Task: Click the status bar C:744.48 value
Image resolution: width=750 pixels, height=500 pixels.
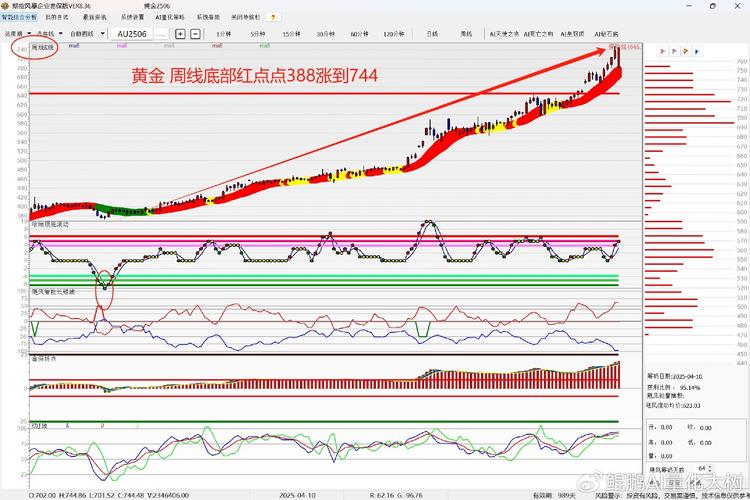Action: tap(131, 495)
